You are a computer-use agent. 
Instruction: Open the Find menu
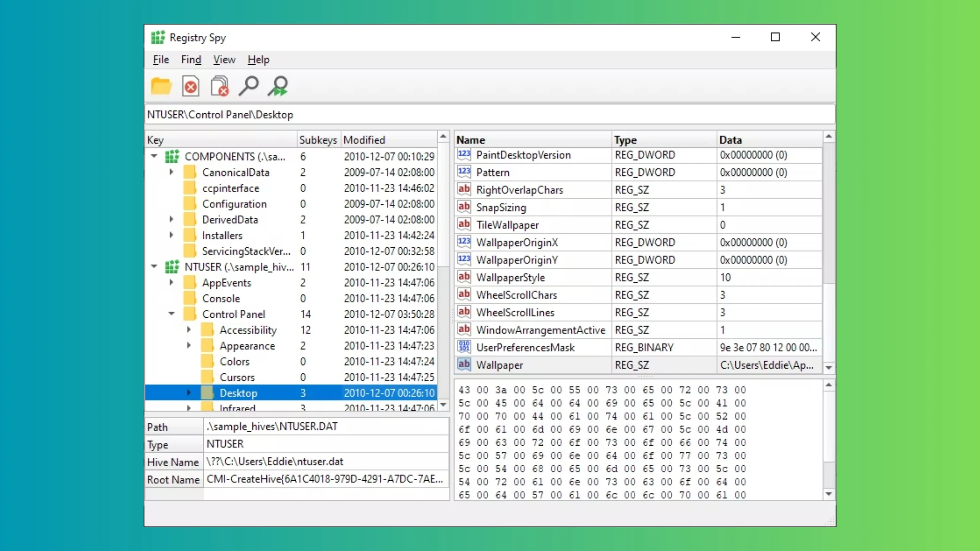tap(191, 60)
